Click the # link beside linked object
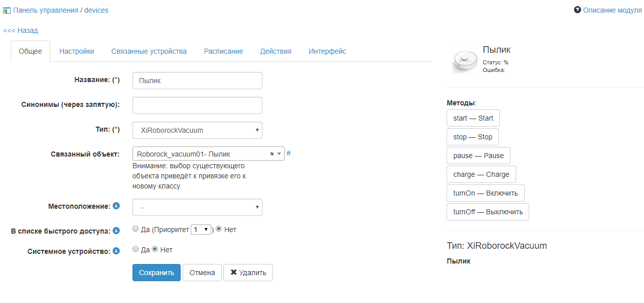The height and width of the screenshot is (303, 644). pos(289,153)
